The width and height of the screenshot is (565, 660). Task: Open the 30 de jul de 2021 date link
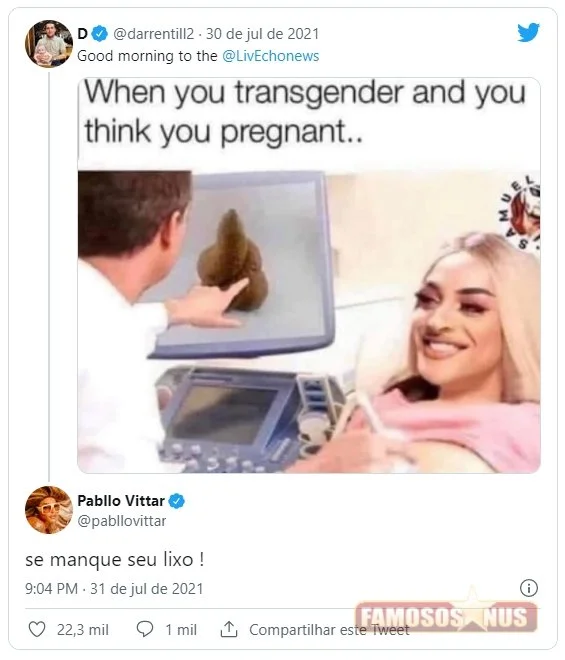coord(262,34)
